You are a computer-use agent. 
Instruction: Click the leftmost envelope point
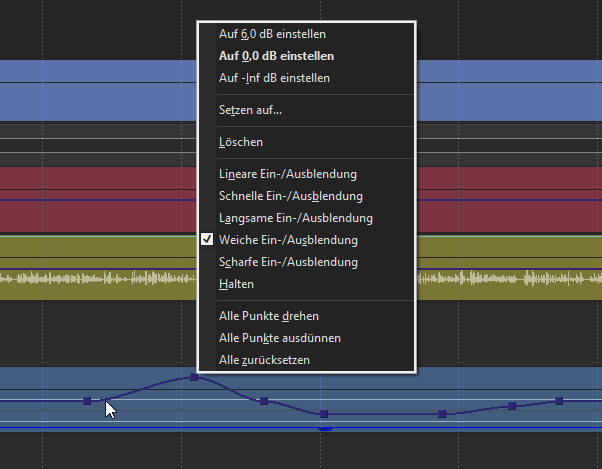[87, 401]
